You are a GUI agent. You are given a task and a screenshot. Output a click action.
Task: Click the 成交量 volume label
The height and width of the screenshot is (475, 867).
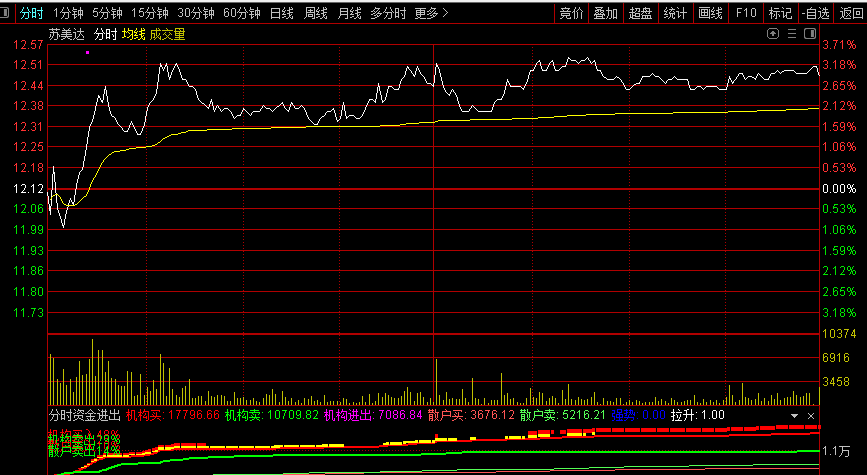click(168, 34)
